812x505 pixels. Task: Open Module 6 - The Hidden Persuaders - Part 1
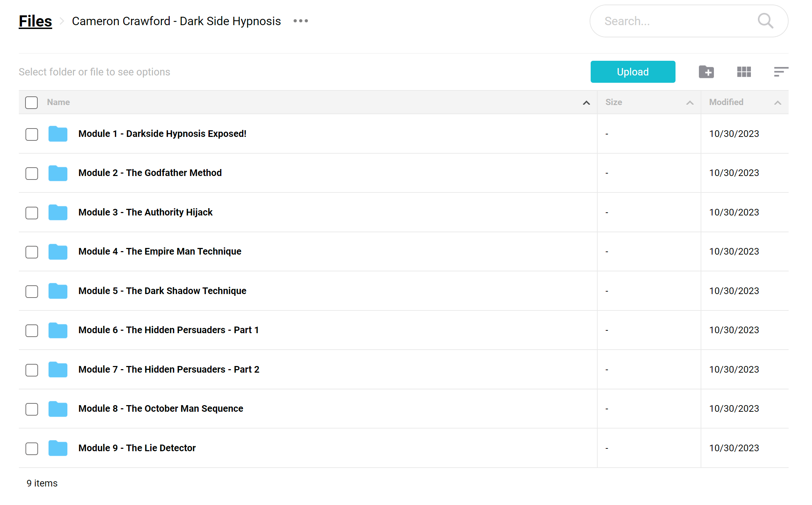(x=169, y=330)
